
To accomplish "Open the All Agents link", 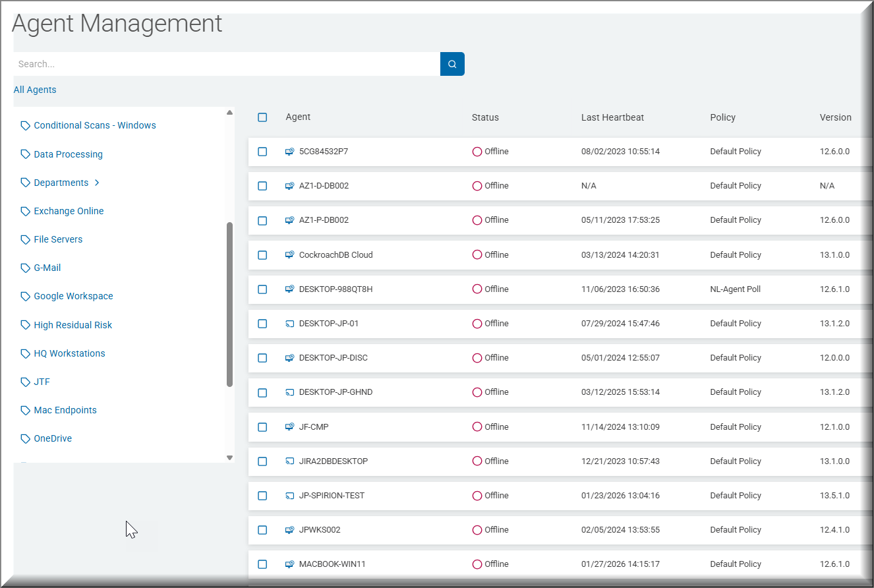I will point(35,90).
